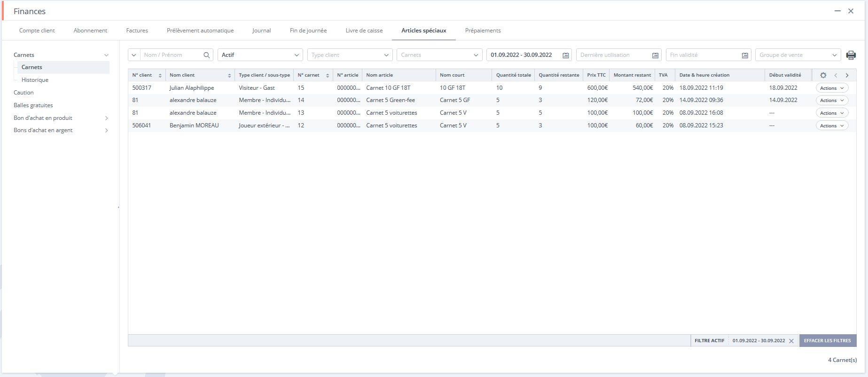Screen dimensions: 868x377
Task: Switch to Abonnement tab
Action: [90, 31]
